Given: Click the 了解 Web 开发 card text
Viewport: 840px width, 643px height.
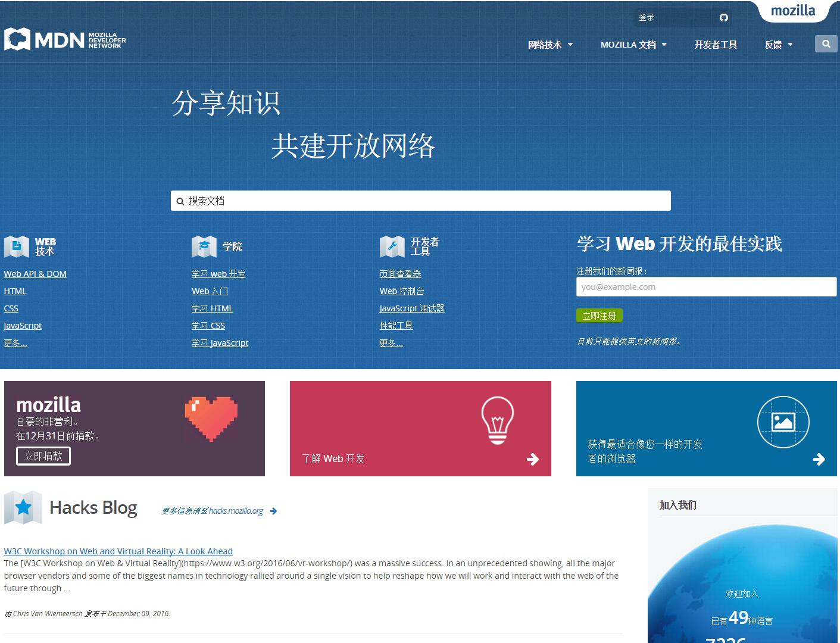Looking at the screenshot, I should 333,458.
